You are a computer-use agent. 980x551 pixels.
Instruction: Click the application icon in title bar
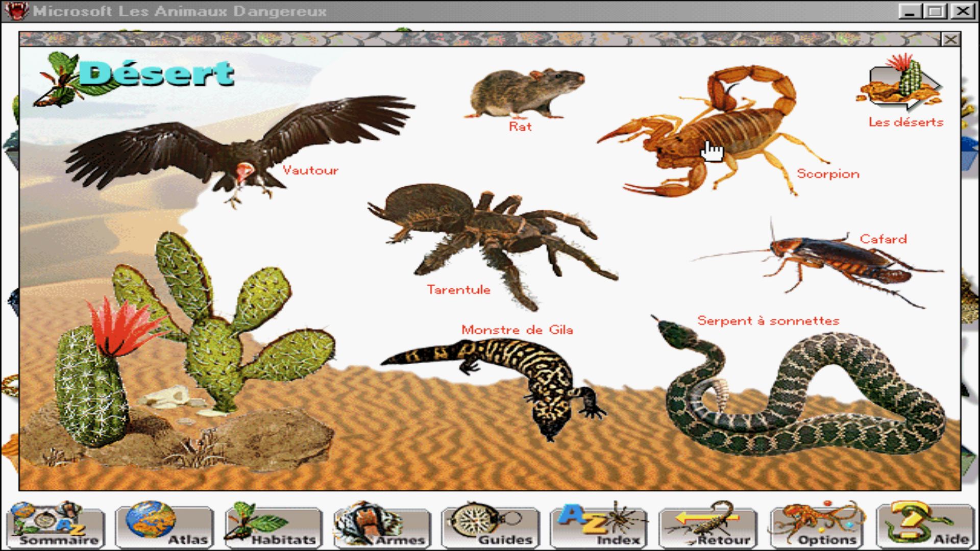point(16,11)
